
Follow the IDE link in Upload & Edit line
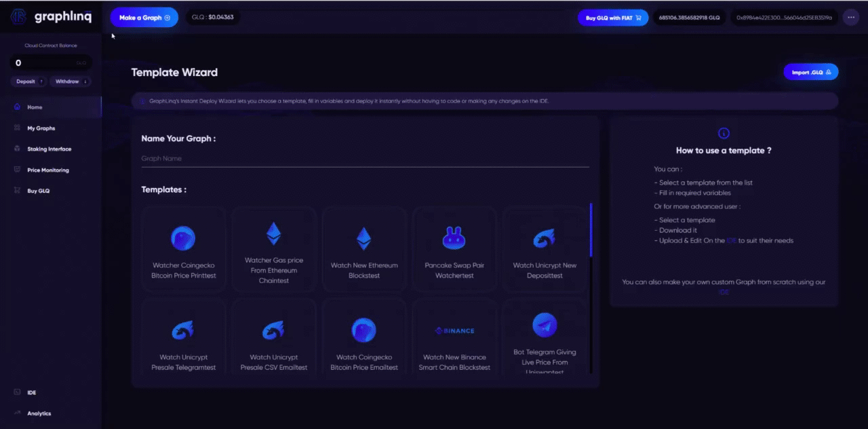point(731,240)
